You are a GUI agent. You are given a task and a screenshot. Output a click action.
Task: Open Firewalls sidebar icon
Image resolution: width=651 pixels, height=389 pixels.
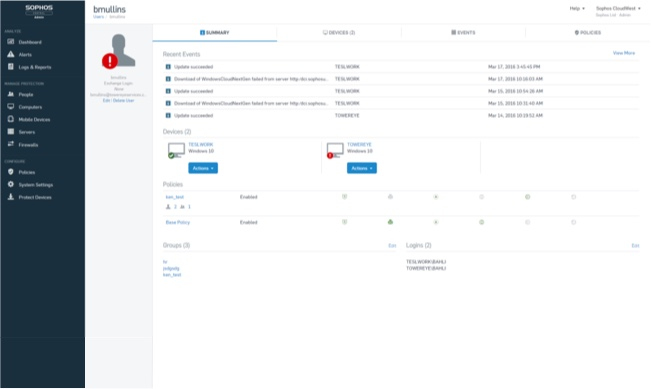tap(11, 144)
